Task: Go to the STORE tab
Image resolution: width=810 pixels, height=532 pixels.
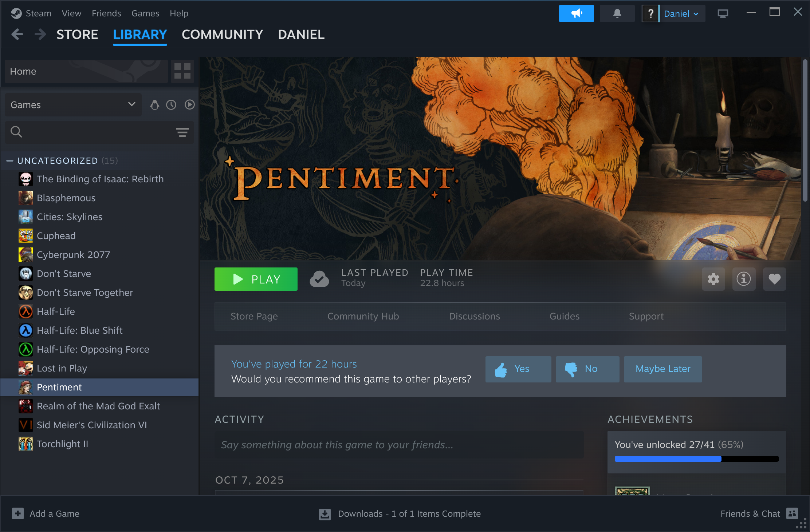Action: 77,35
